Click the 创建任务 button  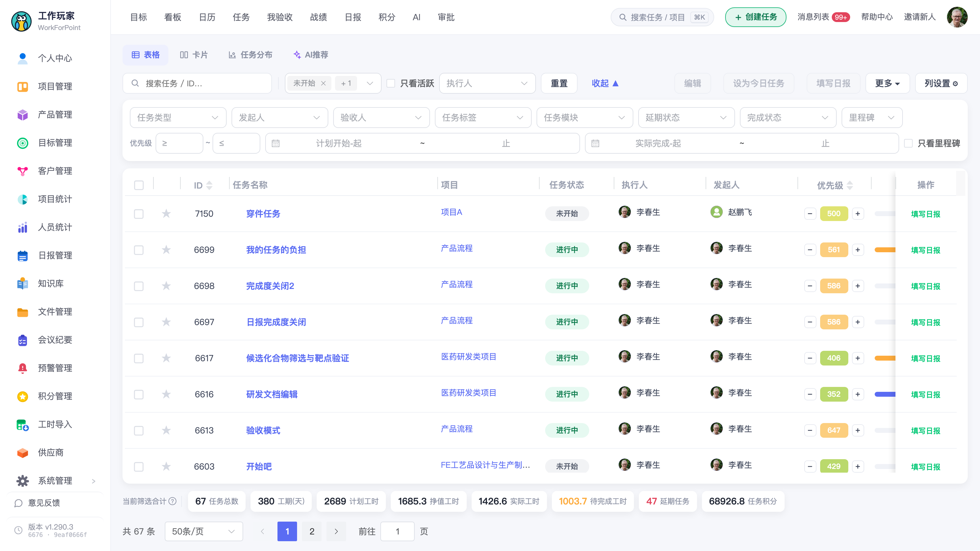755,17
